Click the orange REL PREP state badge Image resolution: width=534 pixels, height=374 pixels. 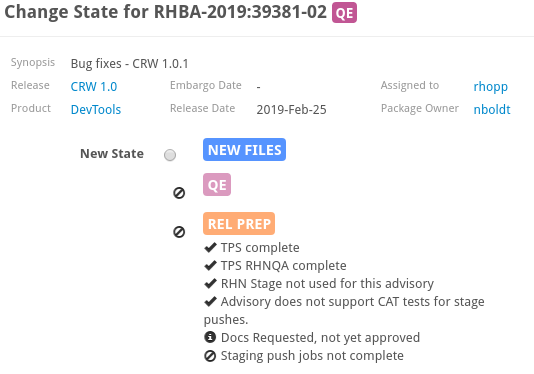(239, 223)
